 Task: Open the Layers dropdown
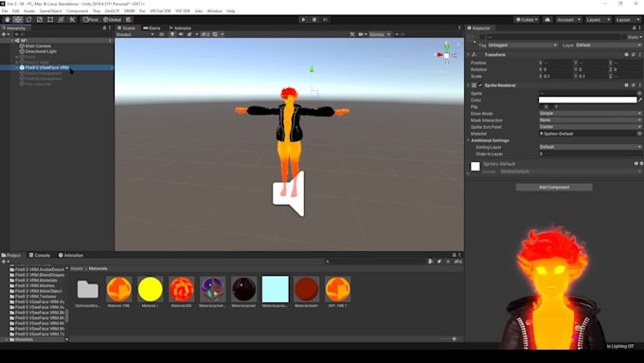(x=598, y=19)
